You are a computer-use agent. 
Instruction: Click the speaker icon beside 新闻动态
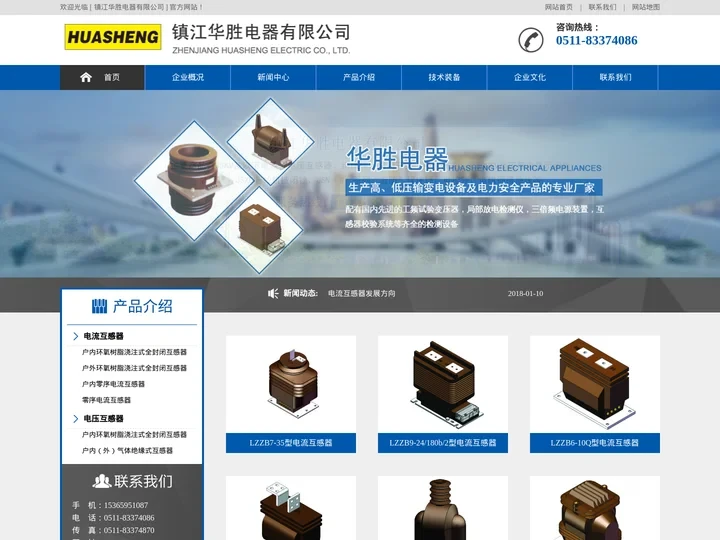(273, 293)
